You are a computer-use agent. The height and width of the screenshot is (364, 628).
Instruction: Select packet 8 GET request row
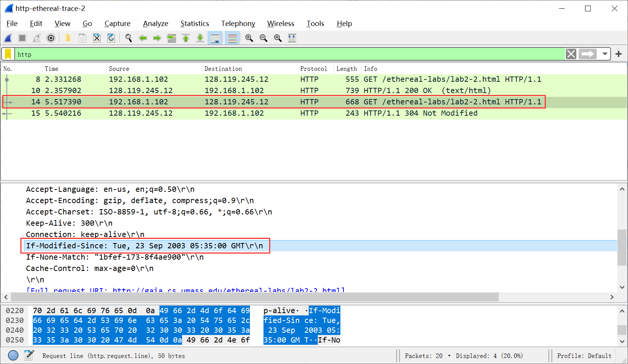pos(314,80)
